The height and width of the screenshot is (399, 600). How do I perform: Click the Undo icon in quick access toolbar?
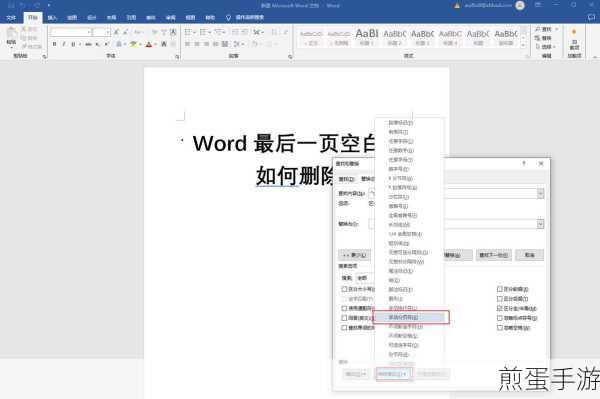pyautogui.click(x=23, y=5)
